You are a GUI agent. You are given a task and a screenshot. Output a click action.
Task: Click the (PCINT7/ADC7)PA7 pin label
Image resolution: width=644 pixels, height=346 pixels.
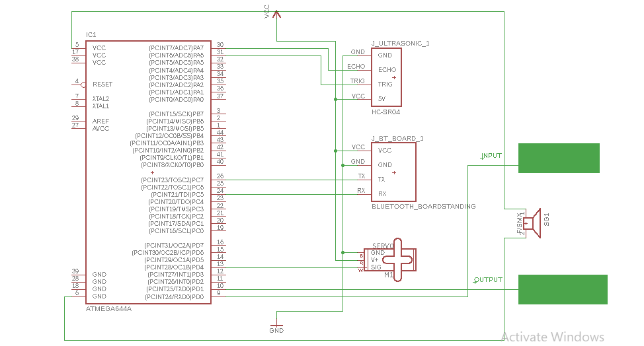coord(176,48)
